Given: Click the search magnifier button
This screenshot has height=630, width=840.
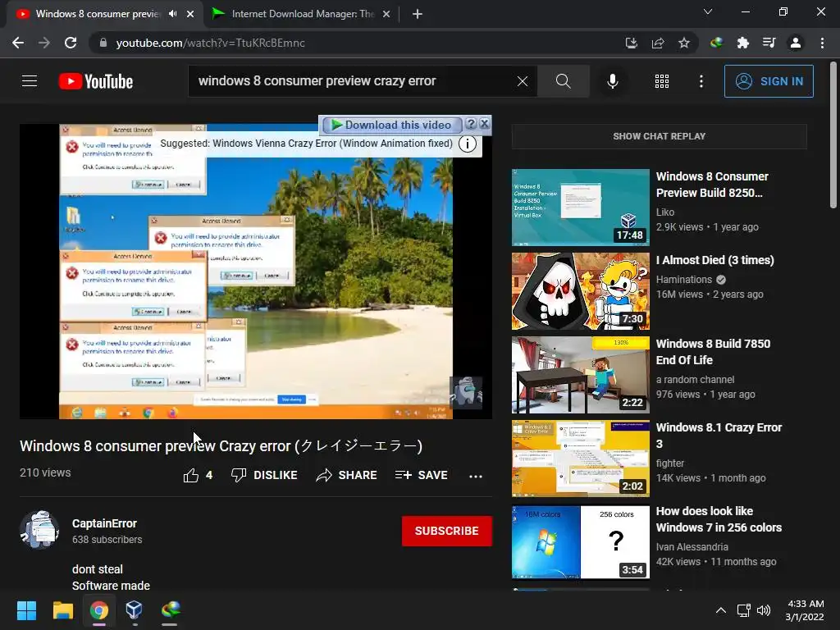Looking at the screenshot, I should pos(563,81).
